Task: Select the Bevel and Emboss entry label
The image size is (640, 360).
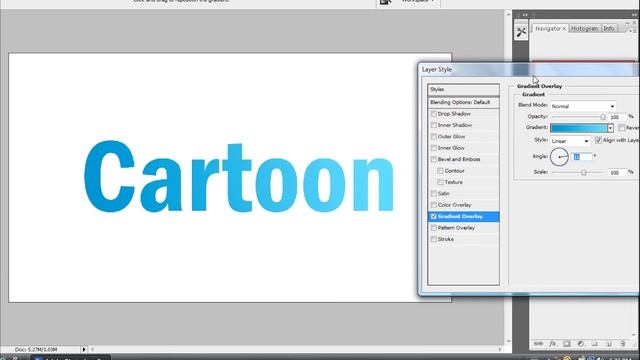Action: point(459,160)
